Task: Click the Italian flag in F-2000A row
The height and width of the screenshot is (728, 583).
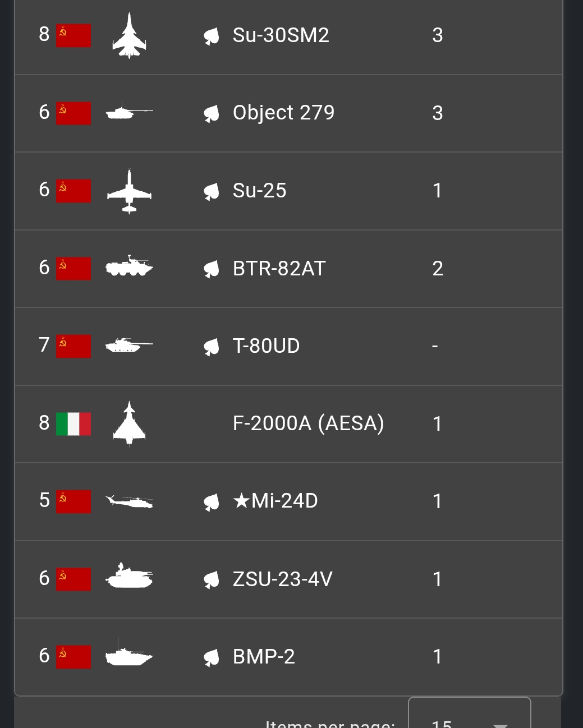Action: [74, 424]
